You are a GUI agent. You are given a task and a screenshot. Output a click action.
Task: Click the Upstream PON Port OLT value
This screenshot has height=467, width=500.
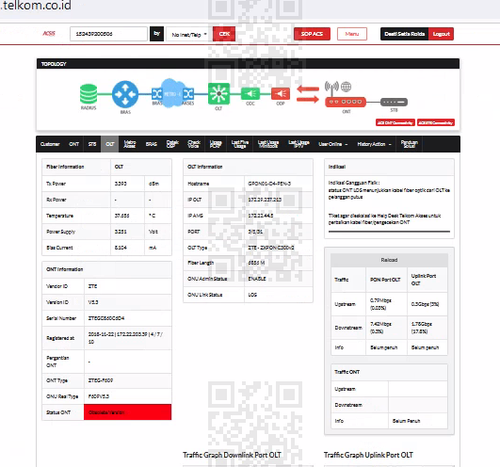click(381, 304)
